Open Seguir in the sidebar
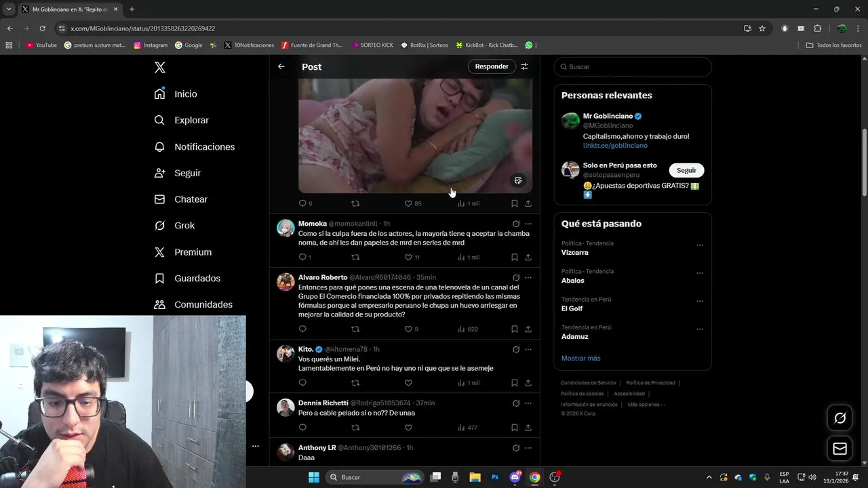Image resolution: width=868 pixels, height=488 pixels. (x=178, y=173)
